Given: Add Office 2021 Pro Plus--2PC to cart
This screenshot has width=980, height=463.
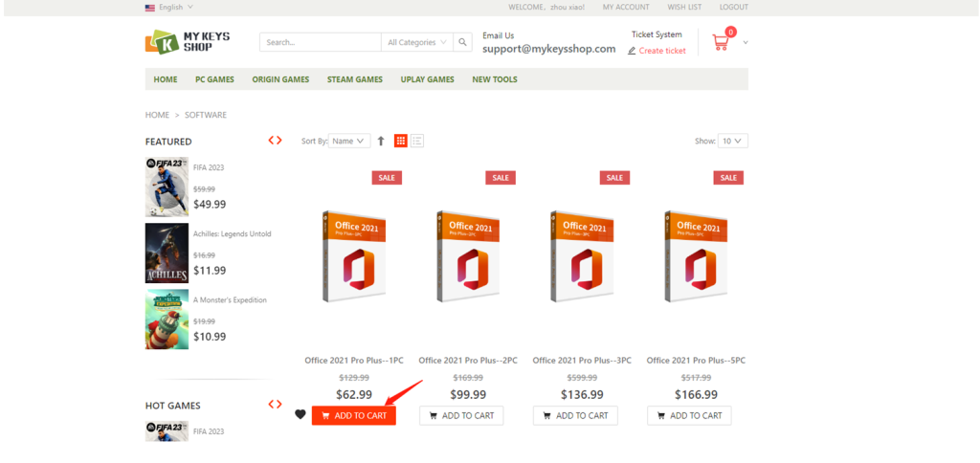Looking at the screenshot, I should [461, 415].
